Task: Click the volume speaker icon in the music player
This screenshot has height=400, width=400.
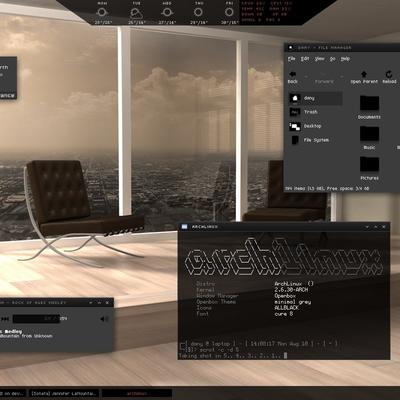Action: [104, 319]
